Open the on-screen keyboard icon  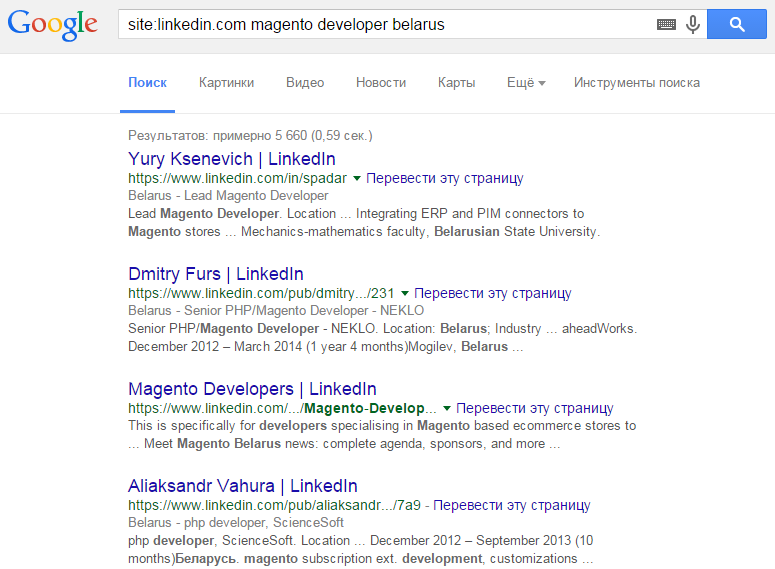(x=666, y=24)
